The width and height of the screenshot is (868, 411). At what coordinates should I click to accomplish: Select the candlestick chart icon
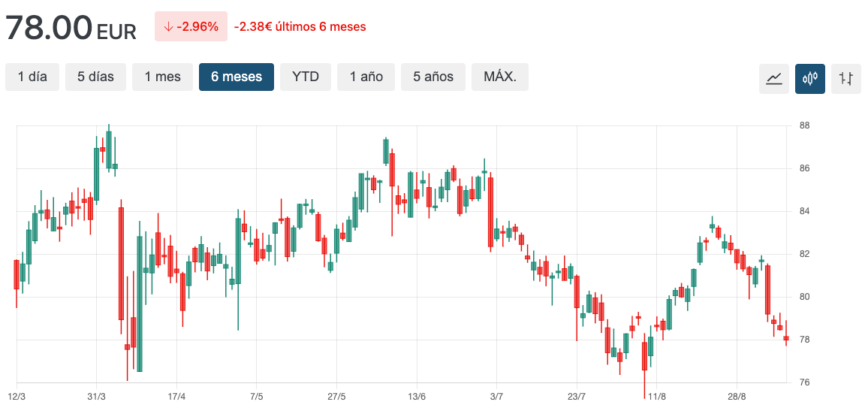tap(810, 79)
